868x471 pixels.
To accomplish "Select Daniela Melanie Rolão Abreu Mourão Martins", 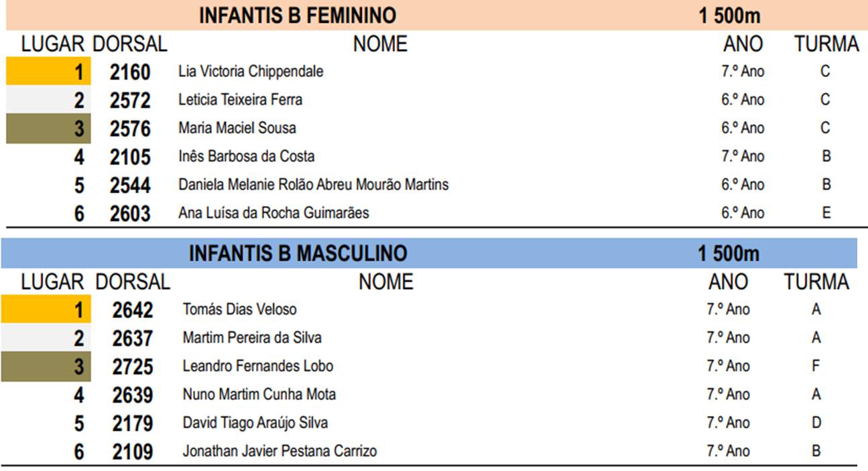I will click(314, 185).
